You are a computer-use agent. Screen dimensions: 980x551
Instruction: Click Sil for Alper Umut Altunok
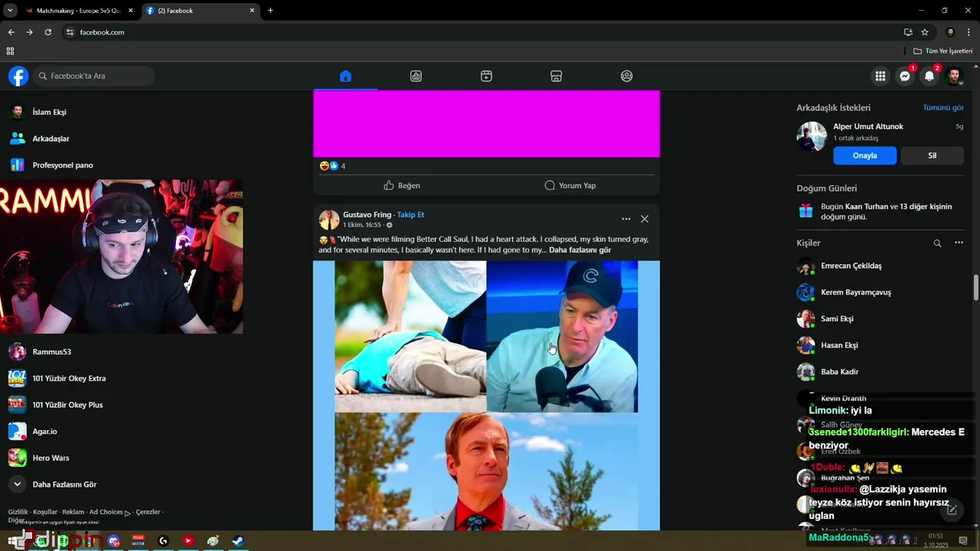click(933, 155)
